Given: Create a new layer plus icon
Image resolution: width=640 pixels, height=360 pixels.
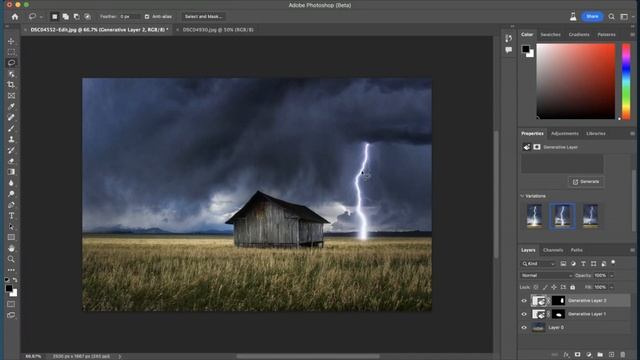Looking at the screenshot, I should click(611, 355).
